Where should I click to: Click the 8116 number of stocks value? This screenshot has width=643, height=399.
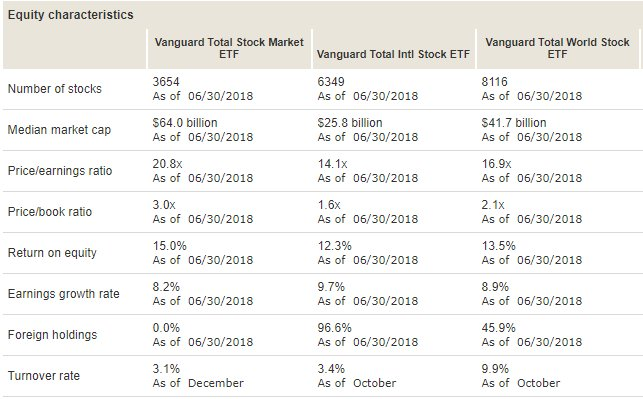click(495, 82)
